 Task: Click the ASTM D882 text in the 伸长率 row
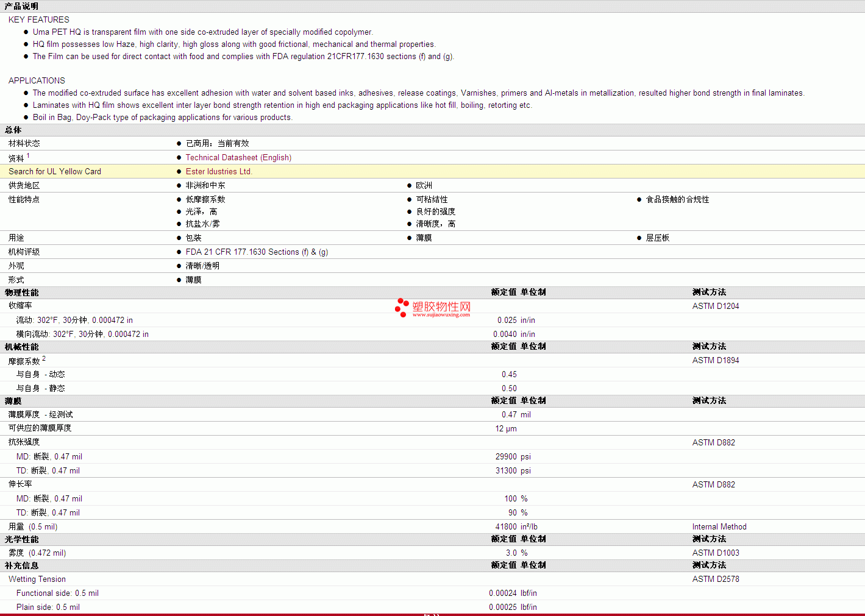(714, 484)
